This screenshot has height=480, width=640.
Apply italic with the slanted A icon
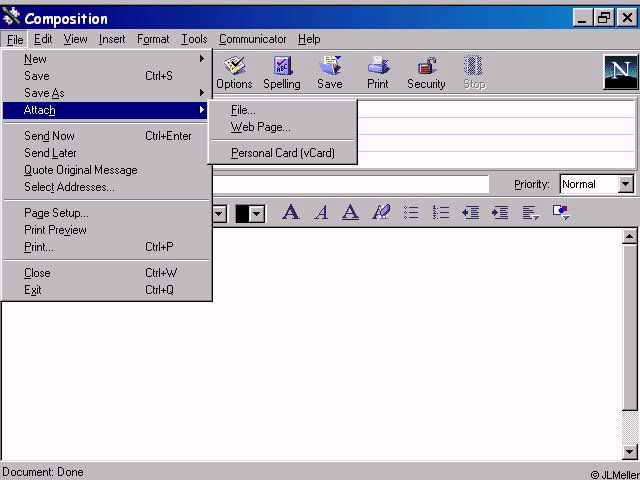pos(321,212)
